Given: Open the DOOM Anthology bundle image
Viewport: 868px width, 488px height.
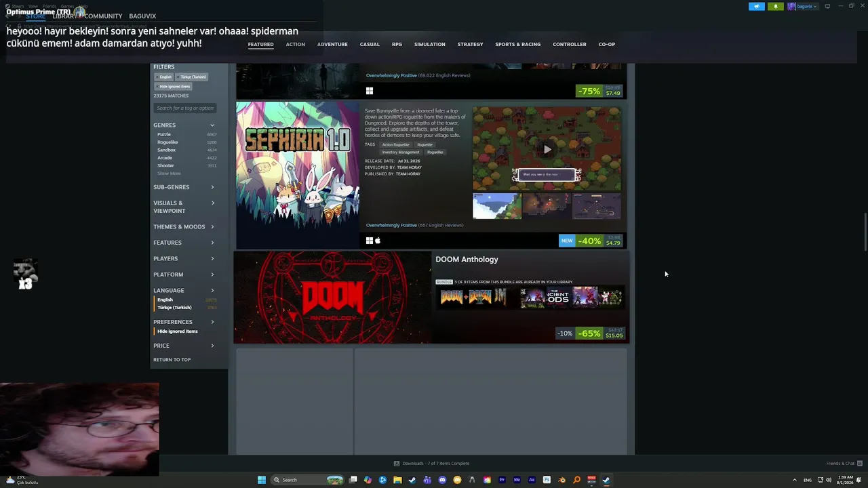Looking at the screenshot, I should [x=332, y=298].
